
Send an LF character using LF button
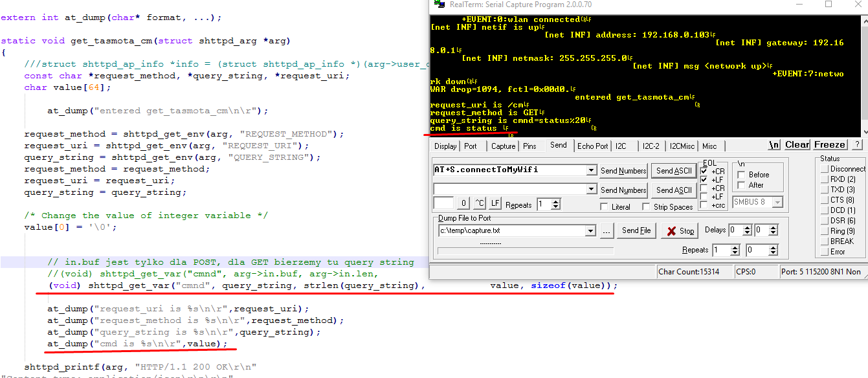(495, 203)
